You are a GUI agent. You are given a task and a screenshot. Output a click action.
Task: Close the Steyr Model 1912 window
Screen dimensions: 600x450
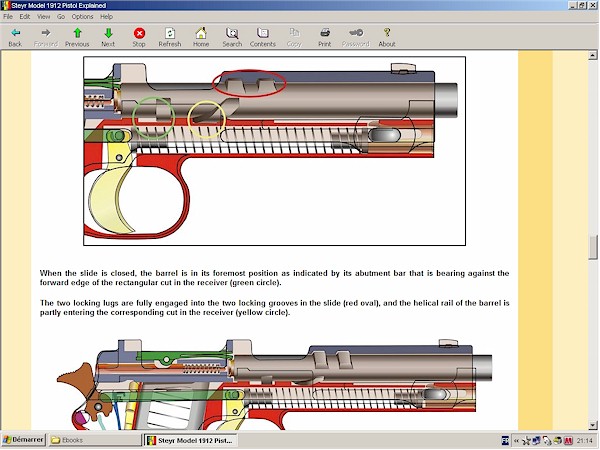[592, 5]
